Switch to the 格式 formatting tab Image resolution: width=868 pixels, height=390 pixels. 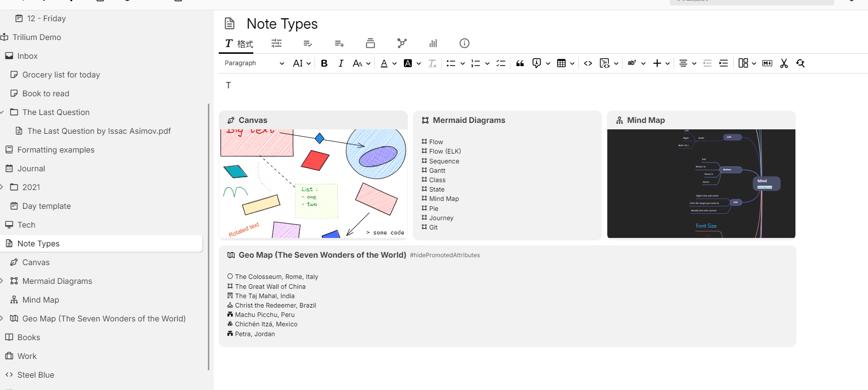239,43
